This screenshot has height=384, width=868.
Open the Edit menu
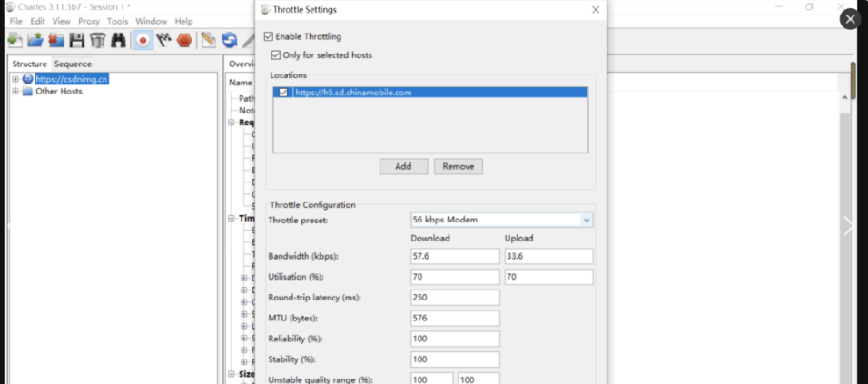tap(37, 21)
